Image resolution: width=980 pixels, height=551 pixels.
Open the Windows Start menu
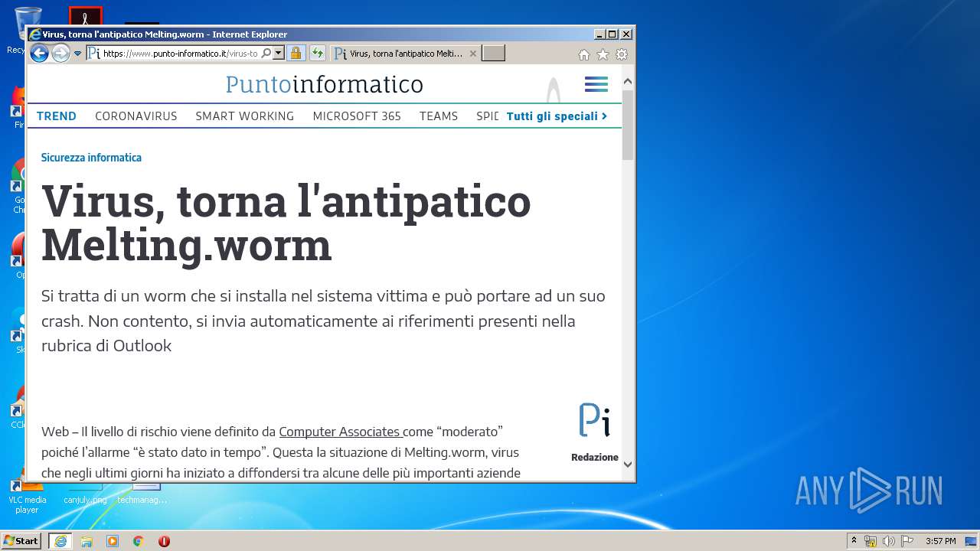click(21, 541)
